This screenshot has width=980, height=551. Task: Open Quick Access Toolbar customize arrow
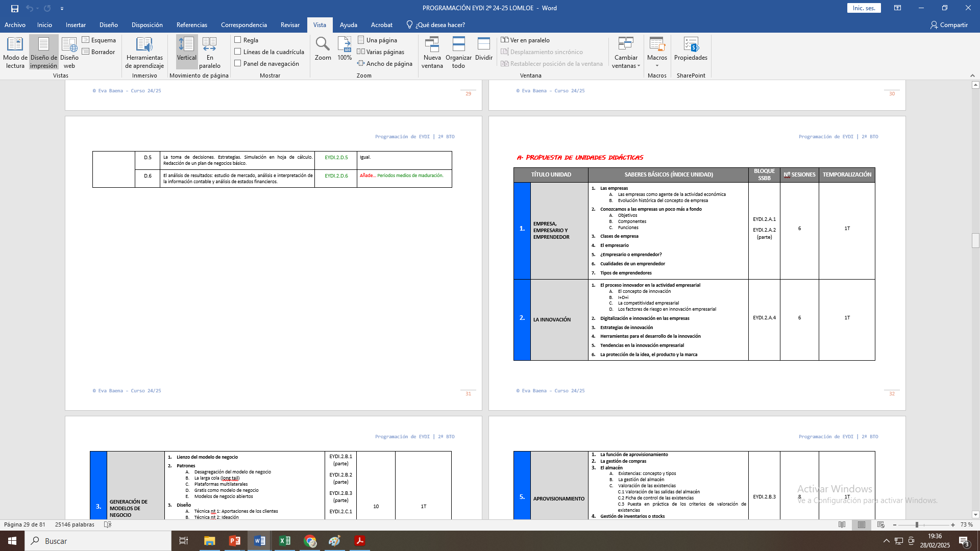tap(62, 9)
